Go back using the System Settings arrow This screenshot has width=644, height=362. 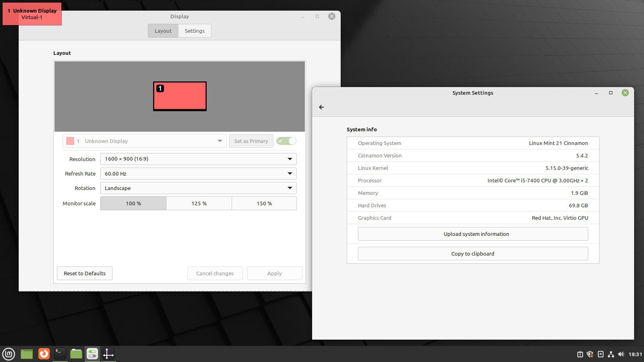[x=321, y=107]
